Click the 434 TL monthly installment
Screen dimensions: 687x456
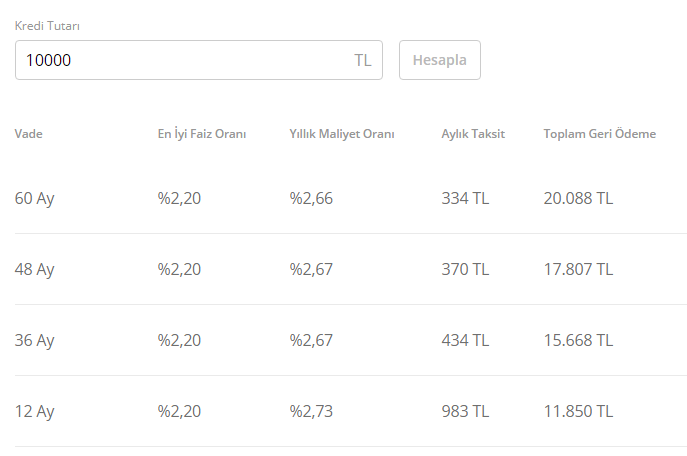click(465, 340)
